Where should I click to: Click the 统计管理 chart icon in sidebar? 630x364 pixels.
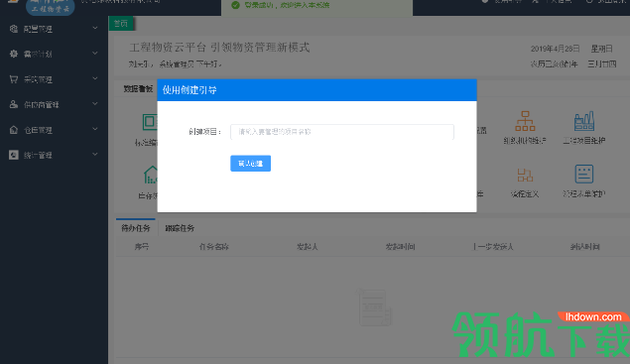click(14, 155)
